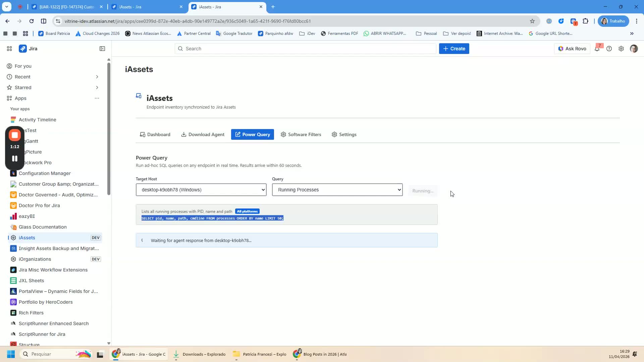Image resolution: width=644 pixels, height=362 pixels.
Task: Open the user profile avatar menu
Action: pyautogui.click(x=634, y=49)
